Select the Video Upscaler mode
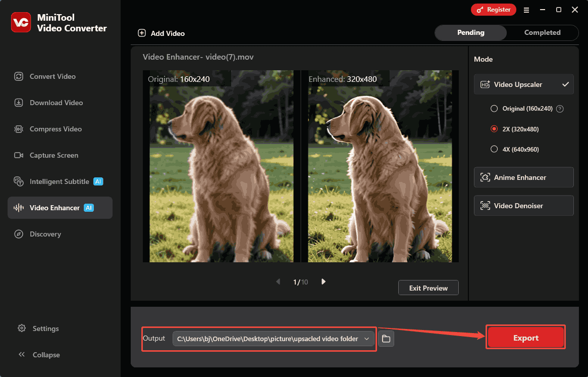This screenshot has width=588, height=377. coord(523,84)
